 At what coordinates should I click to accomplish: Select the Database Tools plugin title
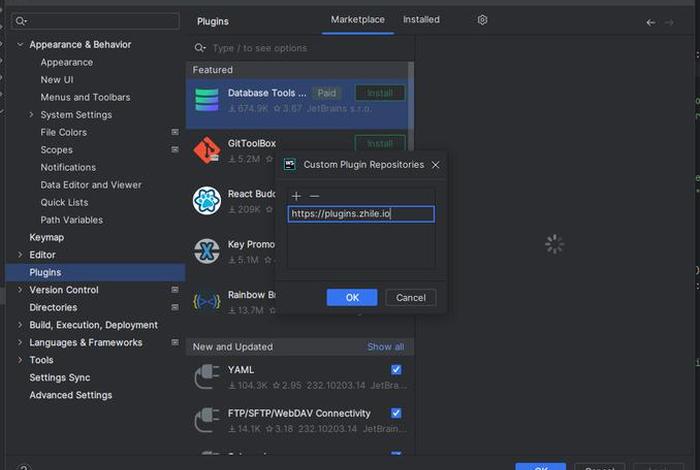point(267,93)
